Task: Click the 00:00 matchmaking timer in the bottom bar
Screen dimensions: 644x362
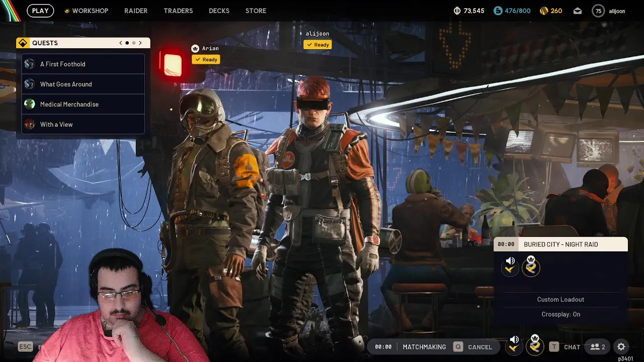Action: 383,347
